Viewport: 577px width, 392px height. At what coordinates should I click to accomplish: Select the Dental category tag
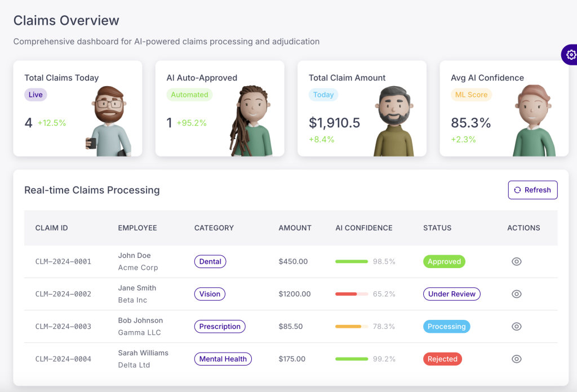210,261
